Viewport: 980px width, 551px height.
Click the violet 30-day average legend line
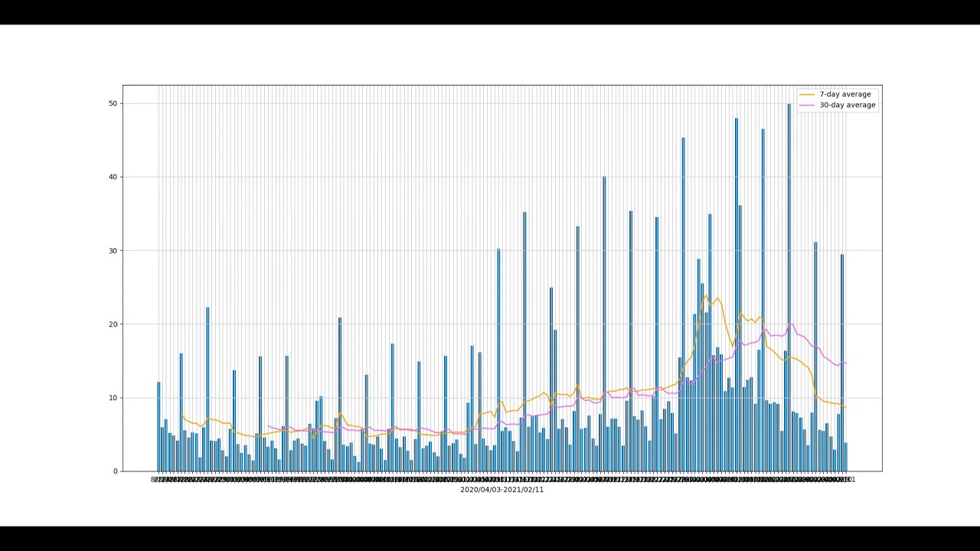(x=808, y=105)
